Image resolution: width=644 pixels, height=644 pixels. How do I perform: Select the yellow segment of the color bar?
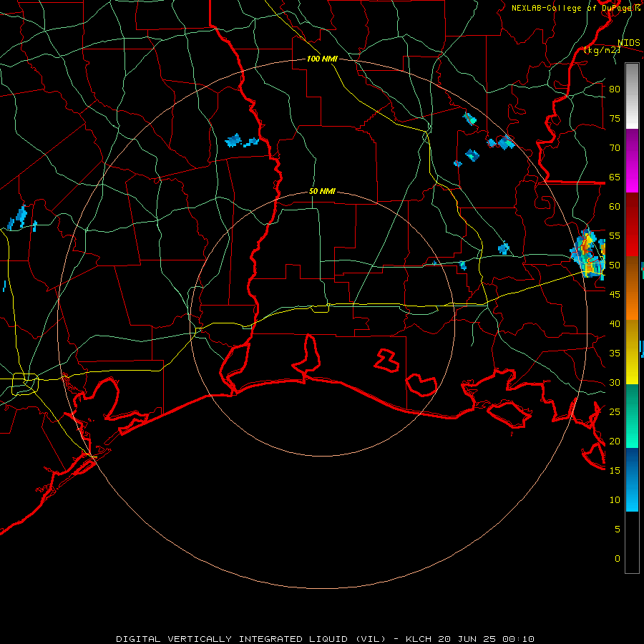coord(632,352)
